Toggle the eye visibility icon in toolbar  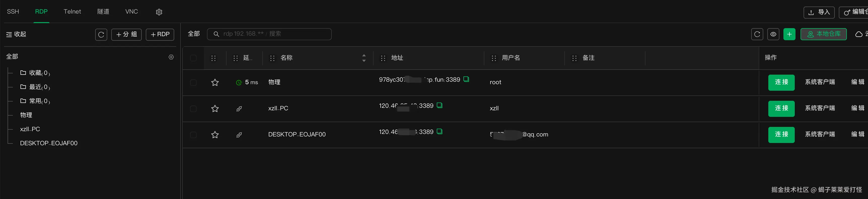coord(773,34)
